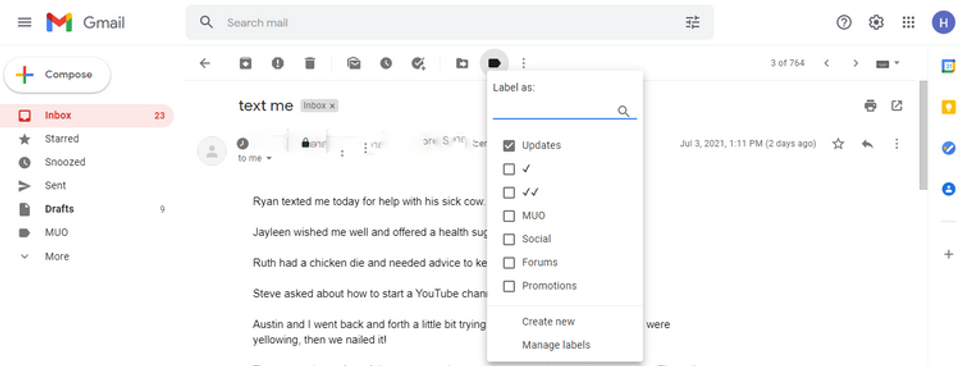Viewport: 960px width, 366px height.
Task: Add the email to Tasks
Action: 418,63
